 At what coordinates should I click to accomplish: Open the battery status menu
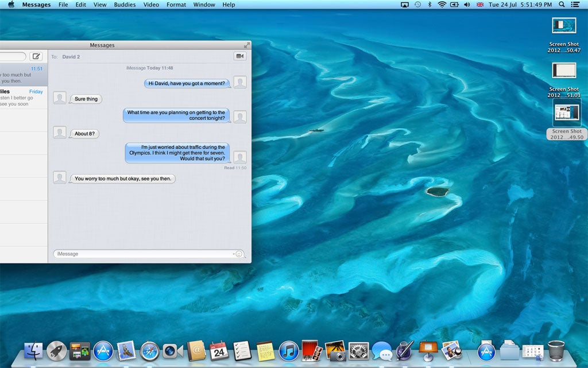[x=454, y=5]
